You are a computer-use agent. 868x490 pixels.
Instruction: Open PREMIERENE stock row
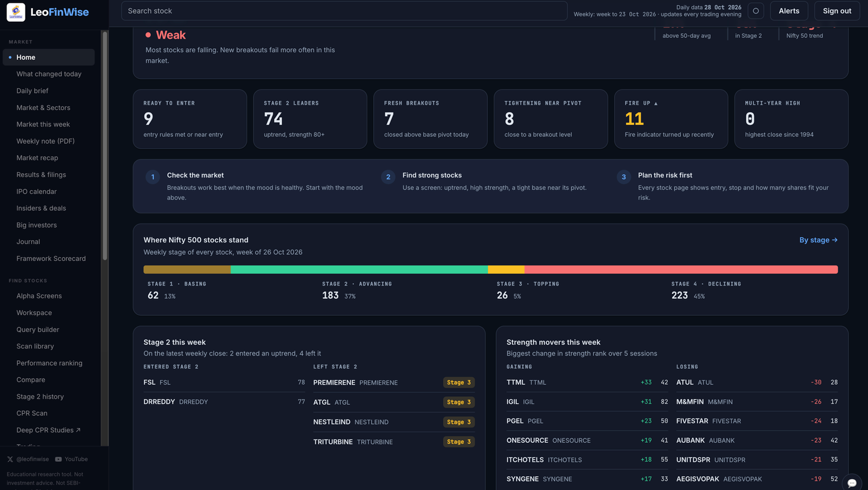point(394,383)
